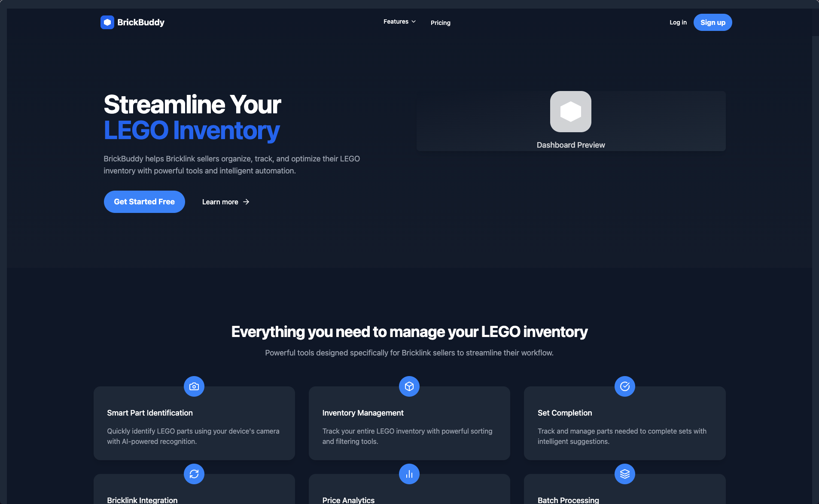This screenshot has height=504, width=819.
Task: Click the refresh icon for Bricklink Integration
Action: (194, 474)
